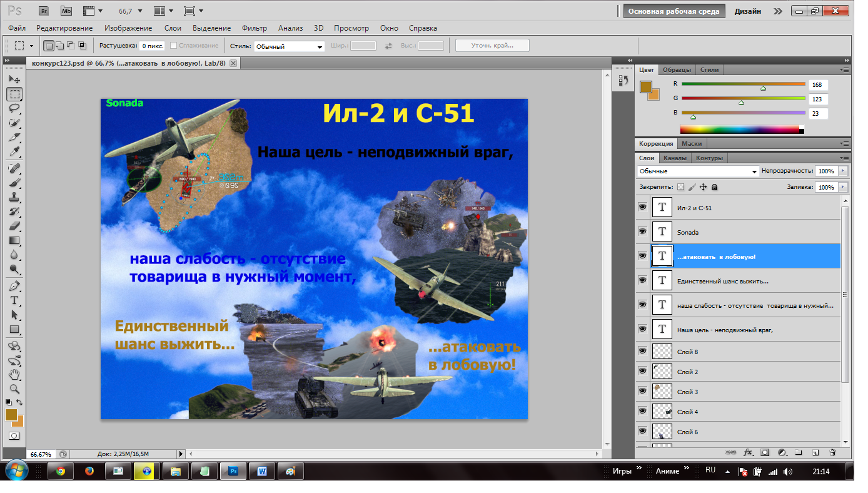
Task: Select the Eyedropper tool
Action: pos(14,151)
